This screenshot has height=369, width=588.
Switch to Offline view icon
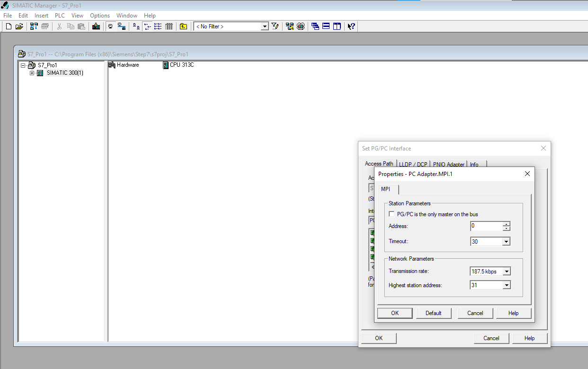[x=110, y=26]
